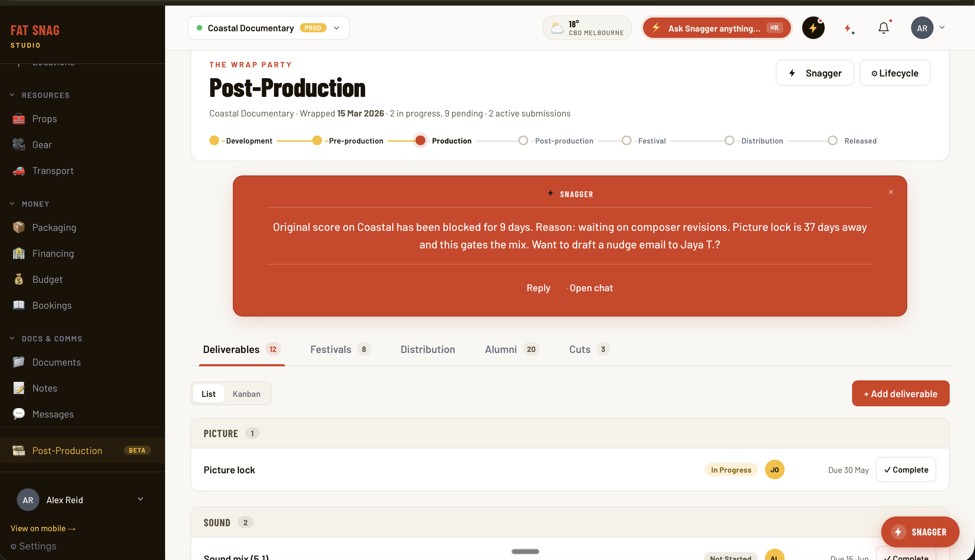
Task: Click the Add deliverable button
Action: pos(900,394)
